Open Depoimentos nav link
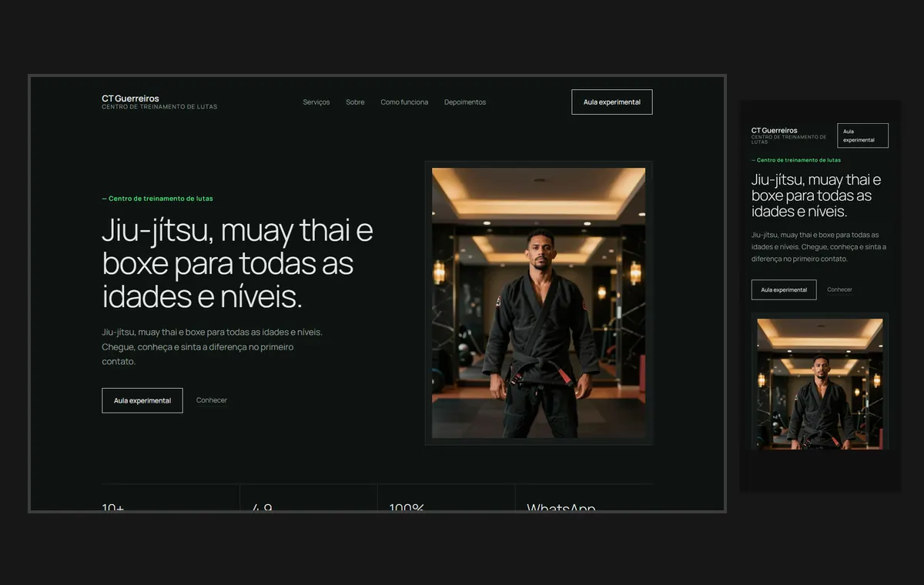The height and width of the screenshot is (585, 924). coord(465,102)
